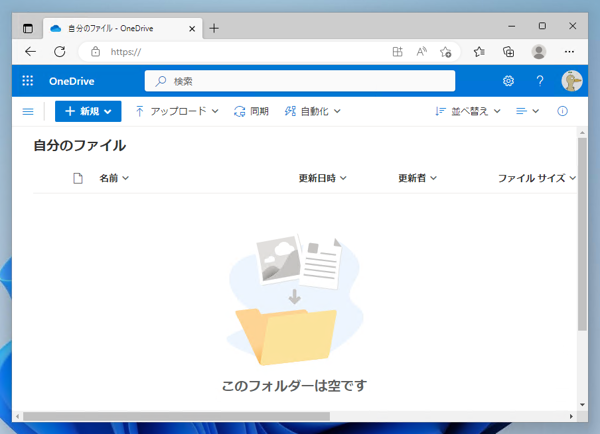Open the help question mark
The image size is (600, 434).
click(540, 81)
